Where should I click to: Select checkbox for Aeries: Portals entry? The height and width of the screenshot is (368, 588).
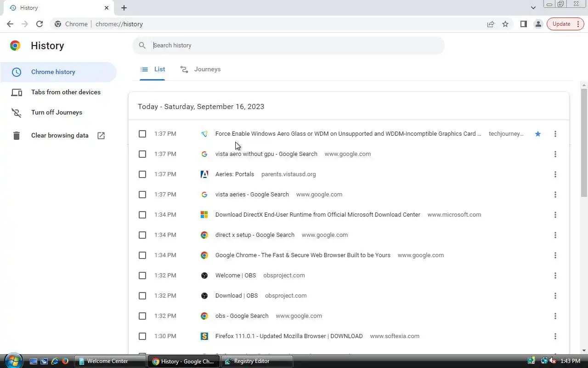click(x=142, y=174)
